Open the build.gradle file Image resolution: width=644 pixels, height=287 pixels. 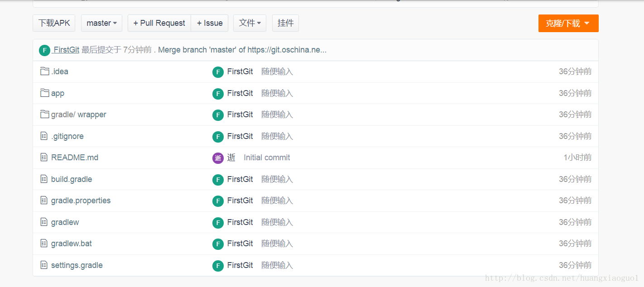pyautogui.click(x=72, y=179)
